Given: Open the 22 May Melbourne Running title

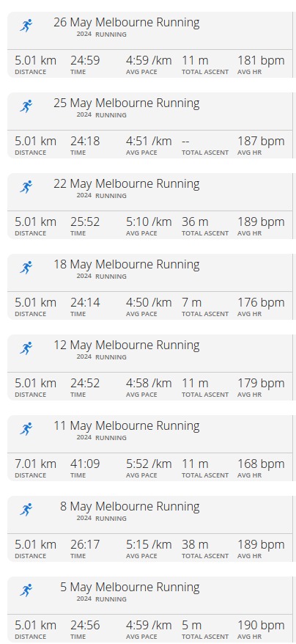Looking at the screenshot, I should (127, 183).
